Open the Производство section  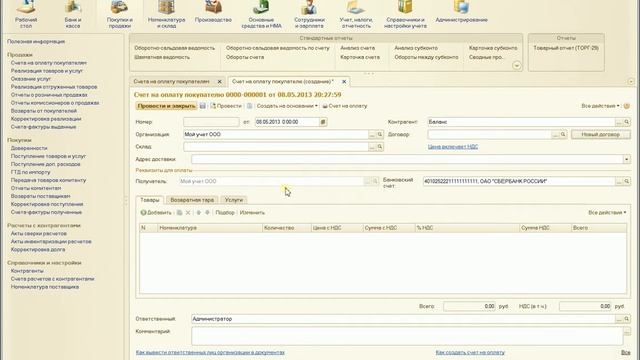[x=213, y=12]
